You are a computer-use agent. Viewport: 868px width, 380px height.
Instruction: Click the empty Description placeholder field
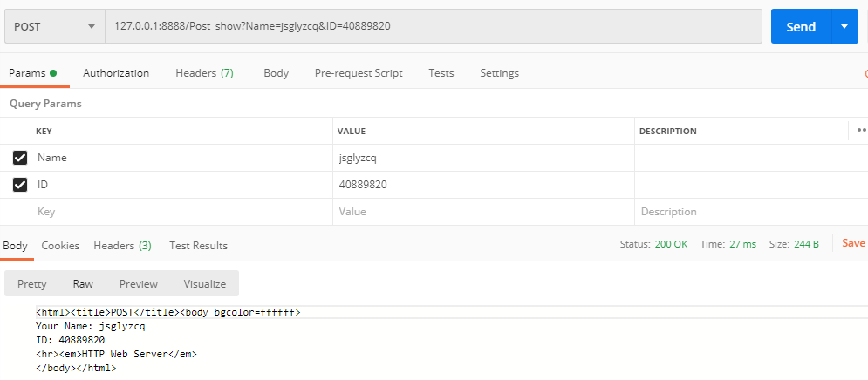(751, 212)
